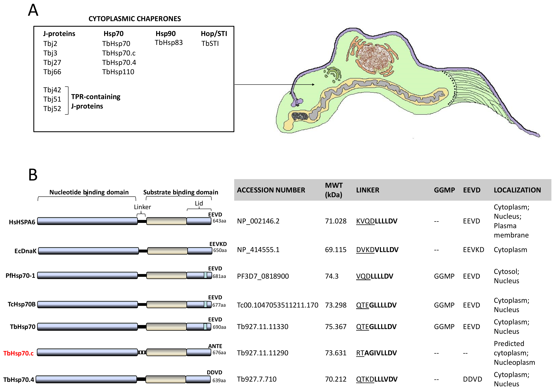Viewport: 556px width, 392px height.
Task: Click accession number Tb927.11.11330
Action: click(x=263, y=327)
